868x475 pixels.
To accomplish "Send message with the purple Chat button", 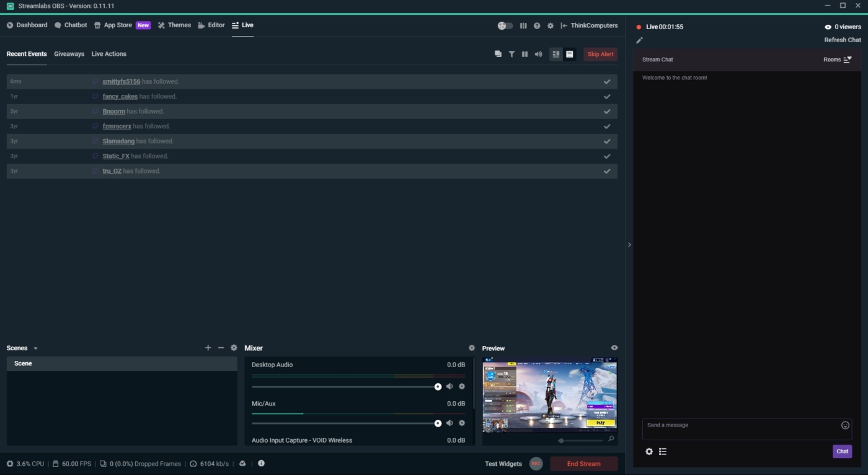I will pos(842,451).
